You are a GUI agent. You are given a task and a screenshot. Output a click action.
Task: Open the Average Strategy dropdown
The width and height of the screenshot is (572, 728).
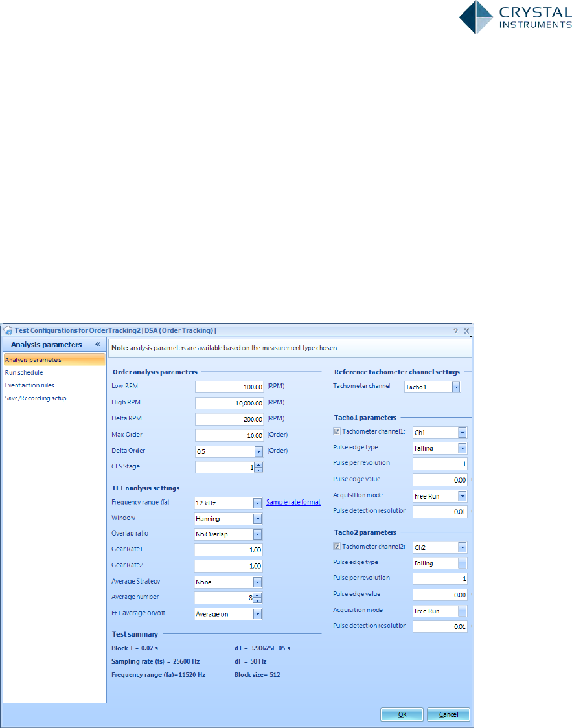(257, 582)
